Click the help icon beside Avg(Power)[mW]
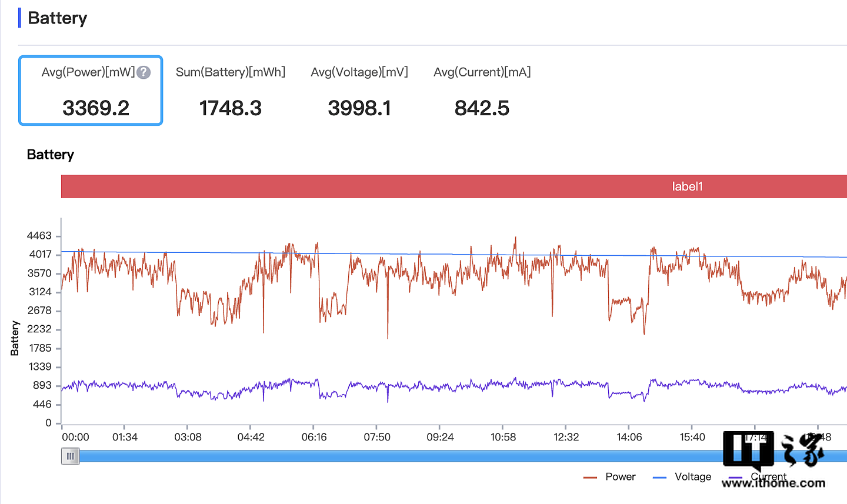 click(x=144, y=72)
